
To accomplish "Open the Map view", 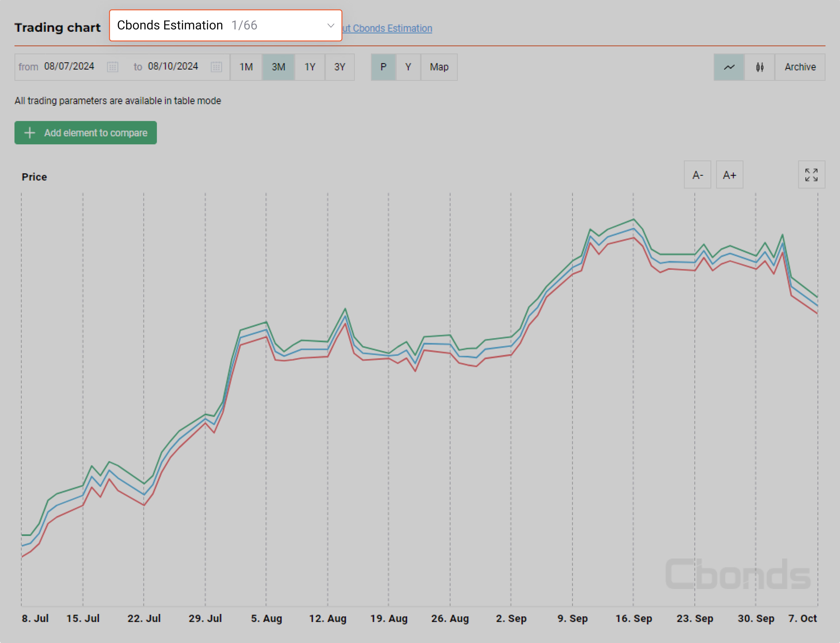I will pyautogui.click(x=439, y=67).
